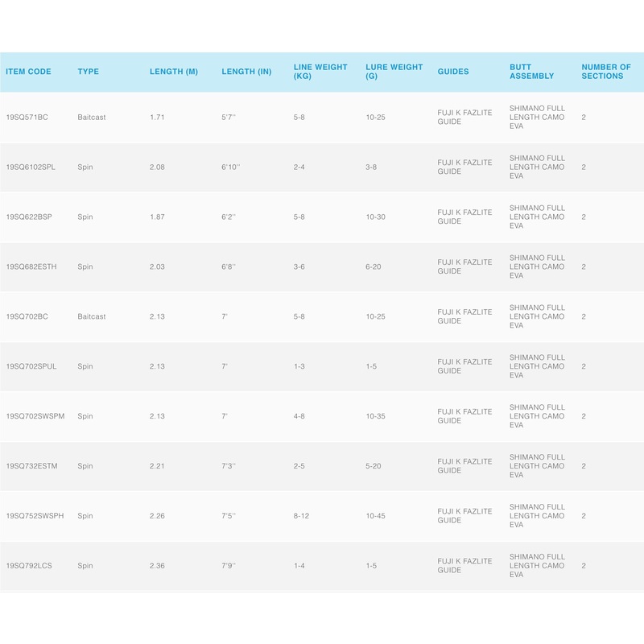The height and width of the screenshot is (644, 644).
Task: Select the LINE WEIGHT (KG) header
Action: (x=320, y=72)
